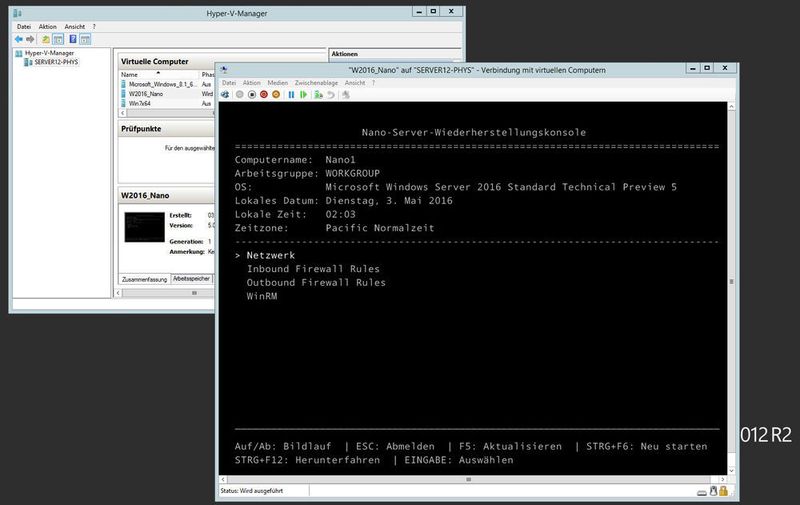
Task: Click the Hyper-V-Manager title bar icon
Action: coord(17,13)
